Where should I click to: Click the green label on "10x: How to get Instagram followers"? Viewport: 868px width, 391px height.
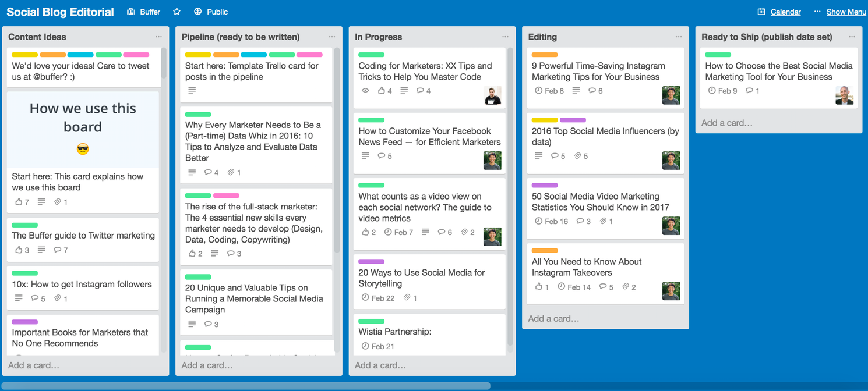(24, 273)
